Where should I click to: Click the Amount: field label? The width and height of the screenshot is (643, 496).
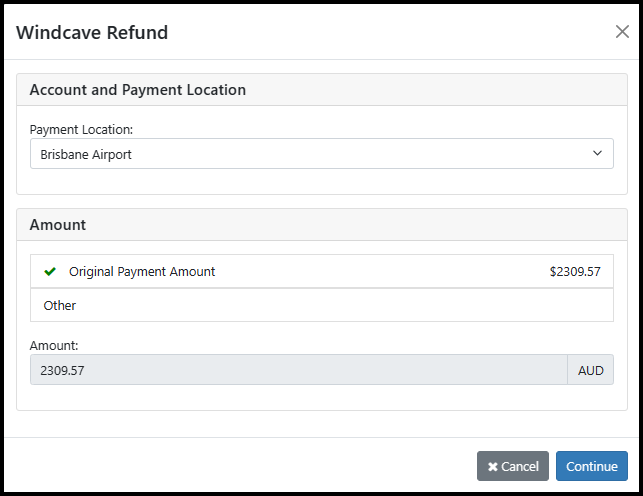[x=54, y=346]
